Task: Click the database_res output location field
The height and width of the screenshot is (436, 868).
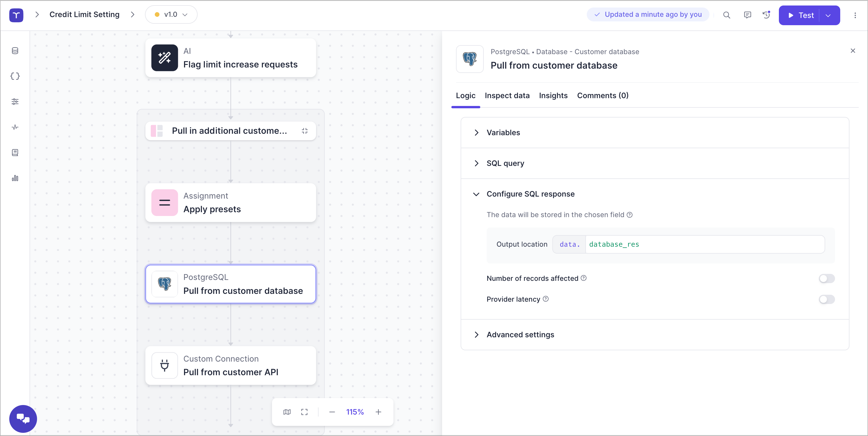Action: (x=704, y=244)
